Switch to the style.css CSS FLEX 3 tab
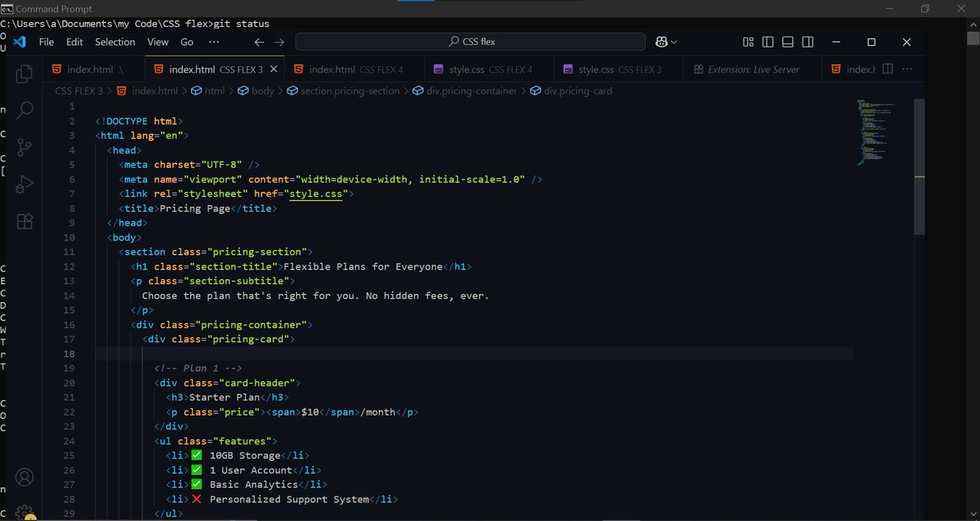The width and height of the screenshot is (980, 521). pyautogui.click(x=618, y=69)
